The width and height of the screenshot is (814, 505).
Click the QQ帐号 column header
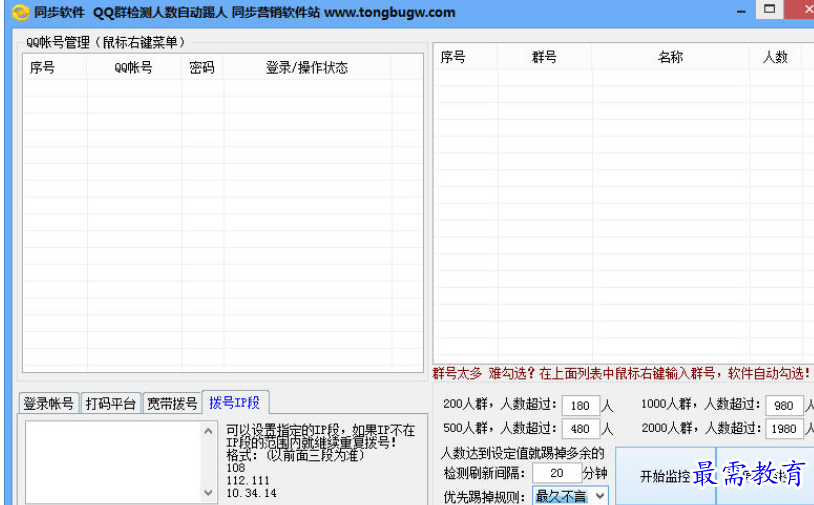pos(133,68)
